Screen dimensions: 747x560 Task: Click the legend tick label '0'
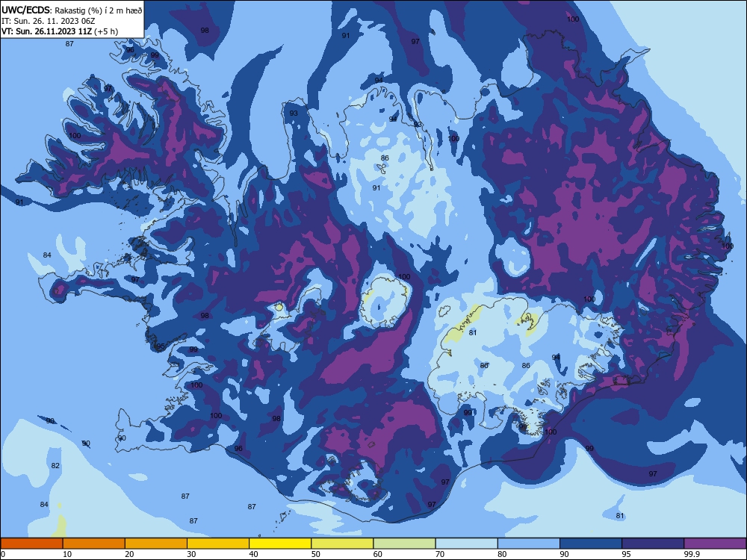tap(3, 554)
